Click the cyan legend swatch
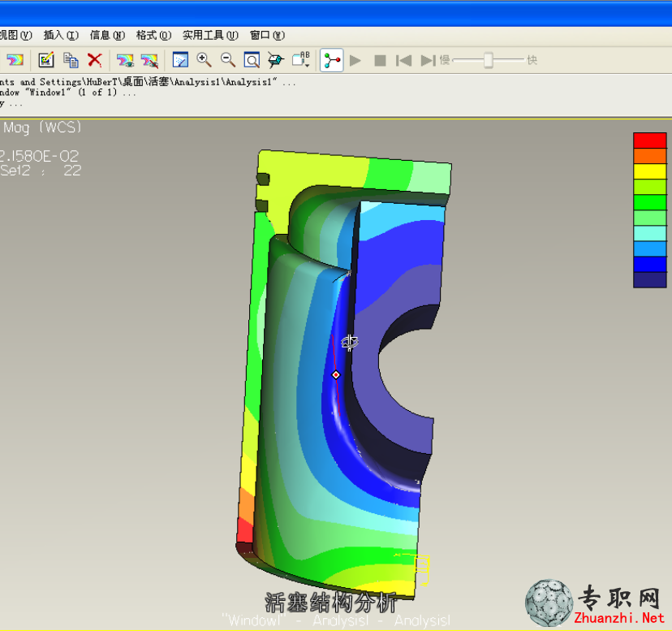Viewport: 672px width, 631px height. [x=650, y=233]
